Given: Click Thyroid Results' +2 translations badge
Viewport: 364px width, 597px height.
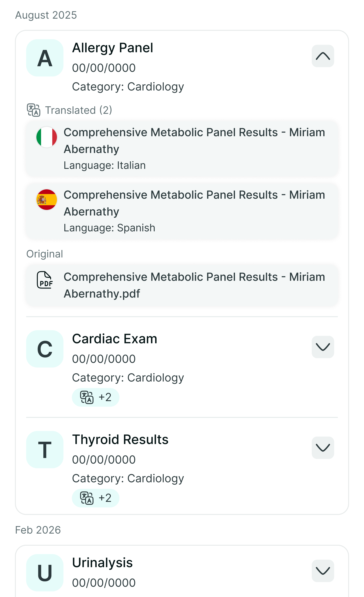Looking at the screenshot, I should click(x=95, y=498).
